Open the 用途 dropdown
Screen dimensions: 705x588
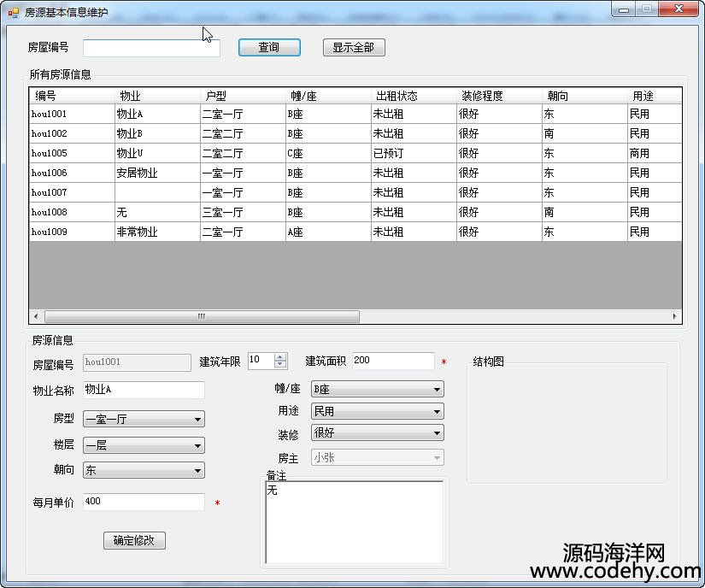click(x=437, y=411)
